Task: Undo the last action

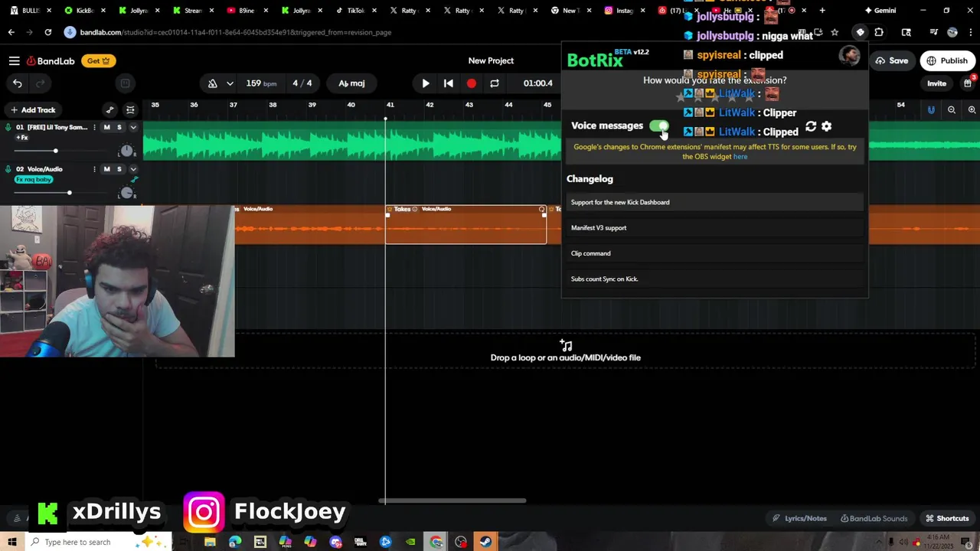Action: [17, 83]
